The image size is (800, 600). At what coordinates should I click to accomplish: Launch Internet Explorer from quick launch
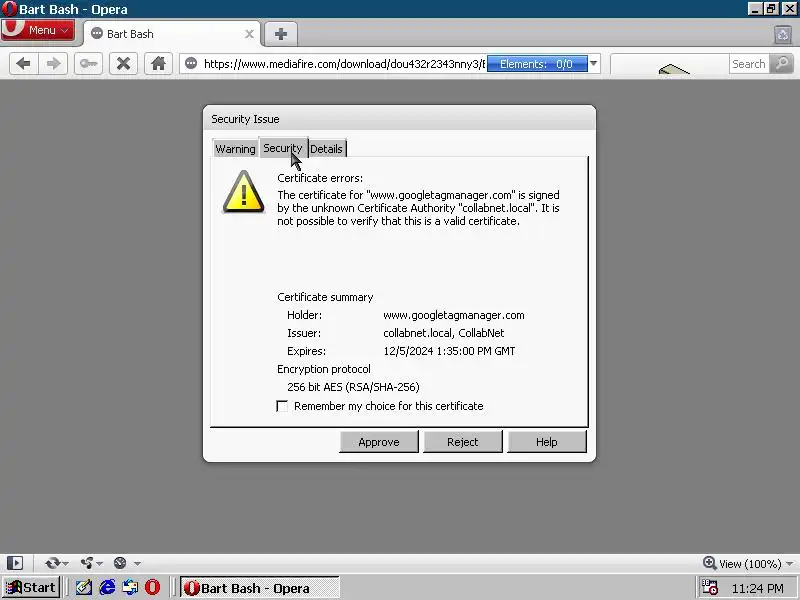(107, 588)
